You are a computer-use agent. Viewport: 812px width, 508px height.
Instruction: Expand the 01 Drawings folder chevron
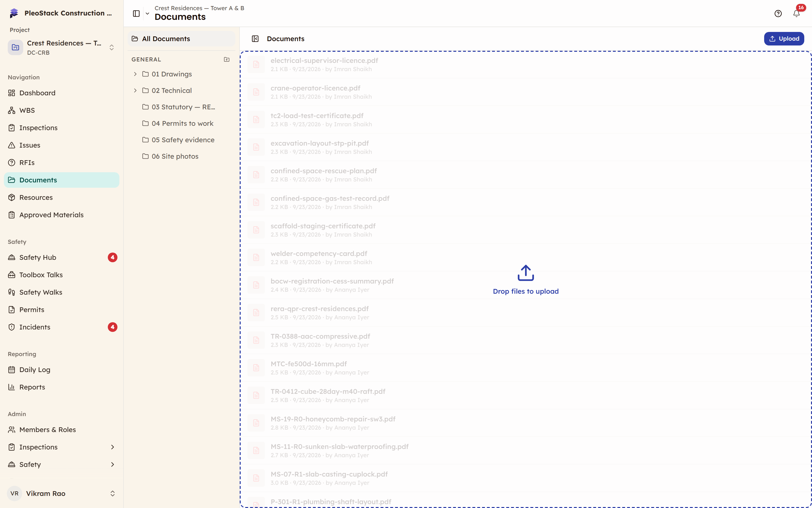(x=135, y=74)
